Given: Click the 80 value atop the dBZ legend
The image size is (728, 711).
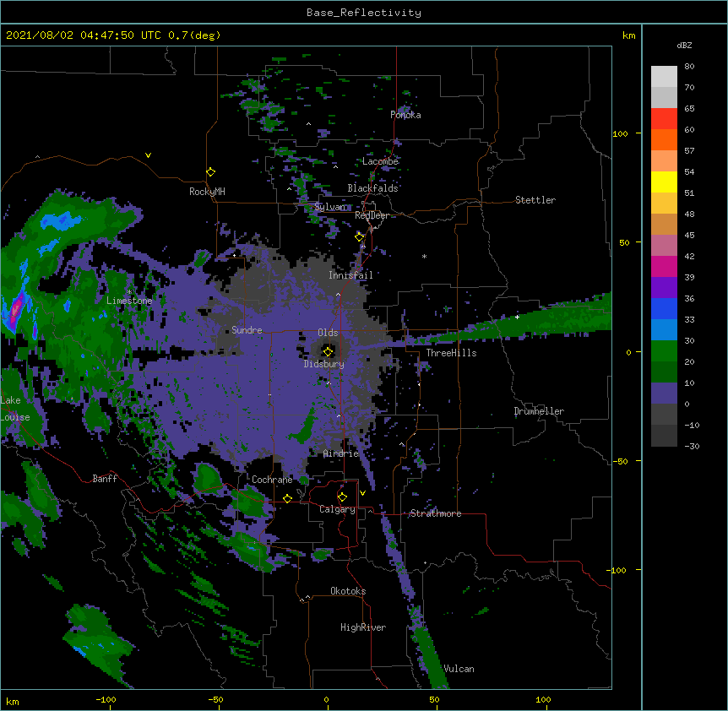Looking at the screenshot, I should point(689,67).
